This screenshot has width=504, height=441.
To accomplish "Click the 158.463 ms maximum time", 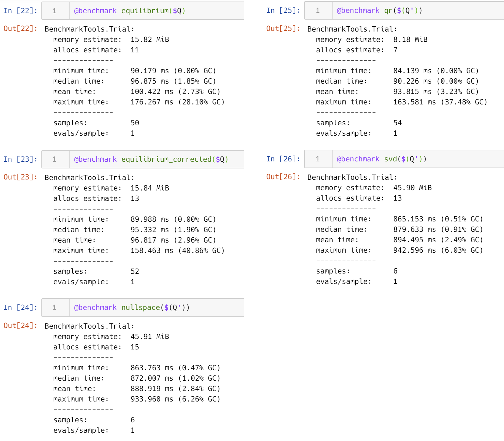I will coord(152,251).
